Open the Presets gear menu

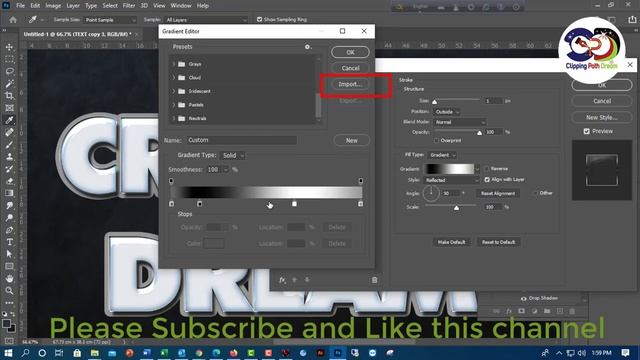click(308, 47)
